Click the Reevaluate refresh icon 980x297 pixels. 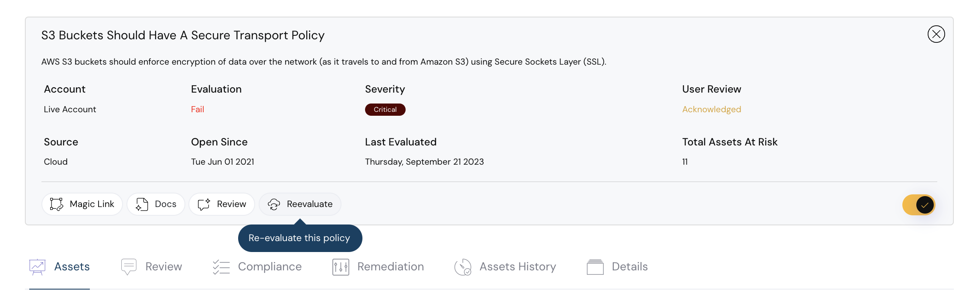[x=274, y=204]
